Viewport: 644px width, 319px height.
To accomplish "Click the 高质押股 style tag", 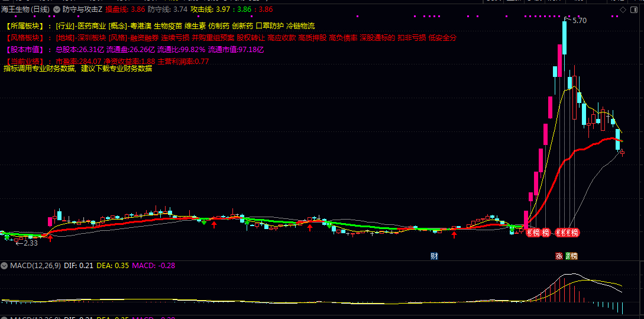I will pos(312,38).
